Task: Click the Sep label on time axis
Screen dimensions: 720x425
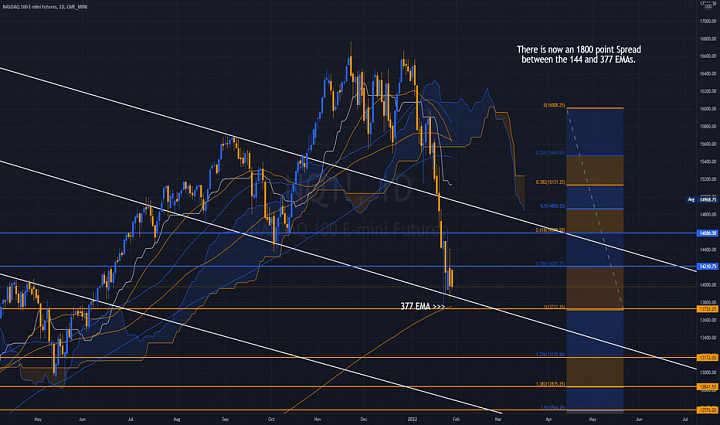Action: (x=225, y=419)
